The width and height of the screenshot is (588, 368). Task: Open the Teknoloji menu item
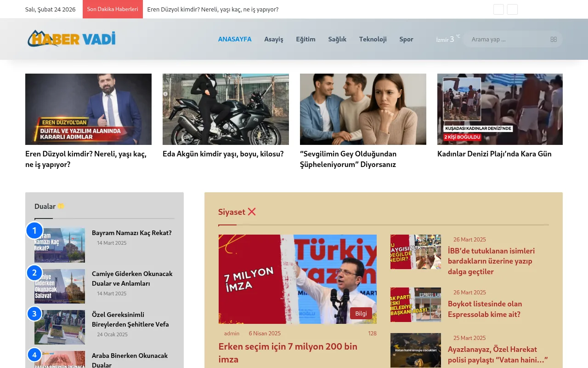pyautogui.click(x=373, y=39)
